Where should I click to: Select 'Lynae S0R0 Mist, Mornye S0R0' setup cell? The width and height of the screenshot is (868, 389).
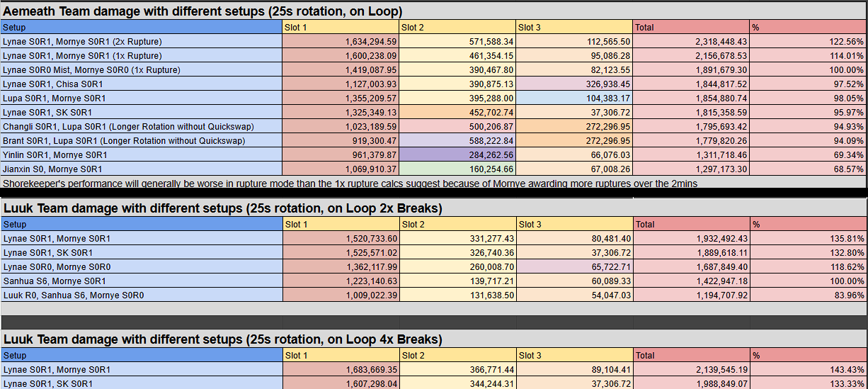click(x=142, y=70)
